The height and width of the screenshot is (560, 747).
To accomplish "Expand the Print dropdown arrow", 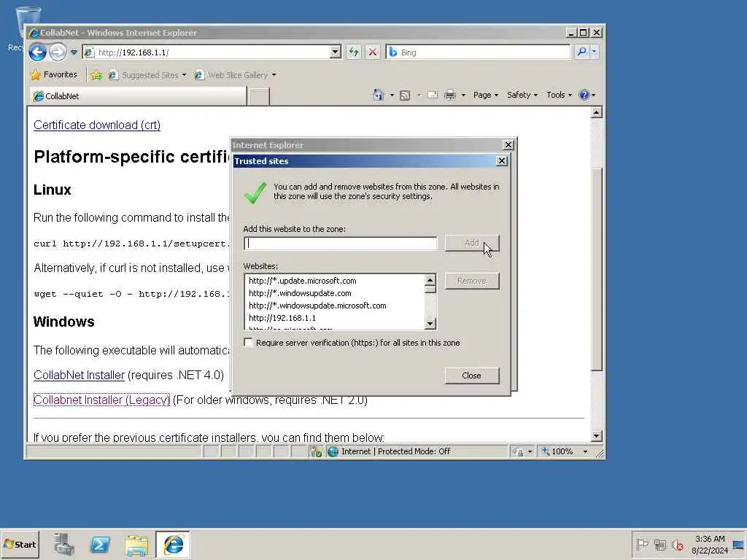I will tap(462, 96).
